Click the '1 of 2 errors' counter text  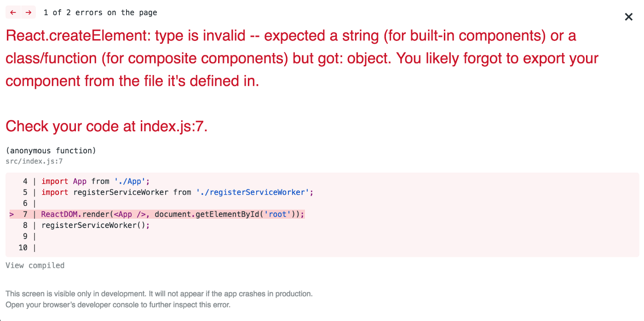[100, 12]
